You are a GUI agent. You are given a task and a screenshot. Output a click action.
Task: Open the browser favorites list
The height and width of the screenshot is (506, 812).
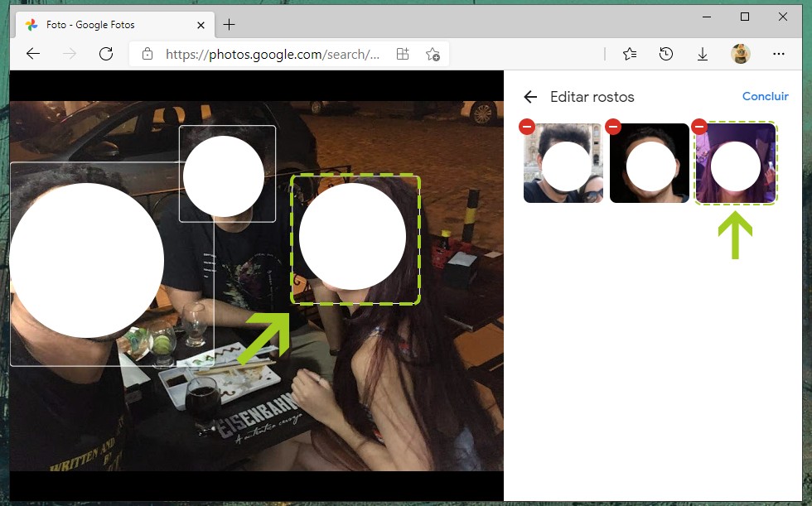[630, 54]
